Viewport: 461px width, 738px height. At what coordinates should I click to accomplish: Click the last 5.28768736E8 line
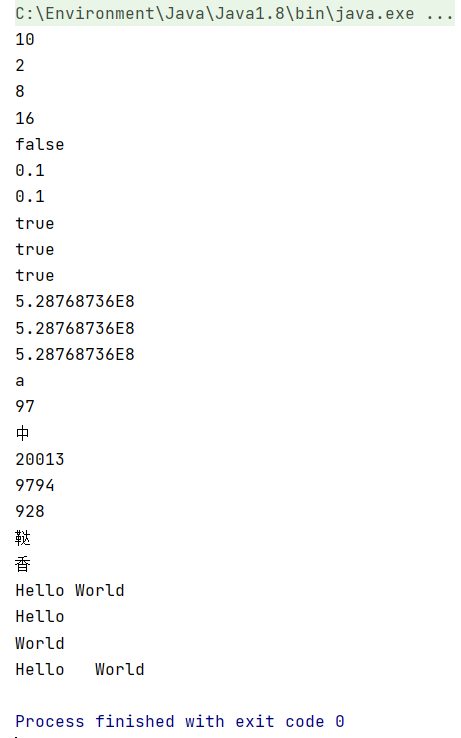(75, 354)
